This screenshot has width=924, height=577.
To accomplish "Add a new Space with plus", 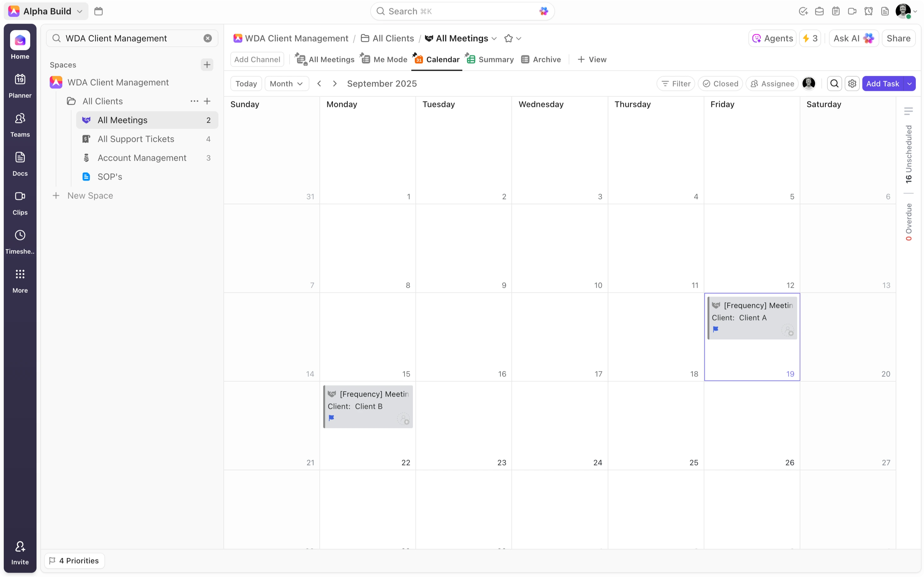I will [207, 64].
